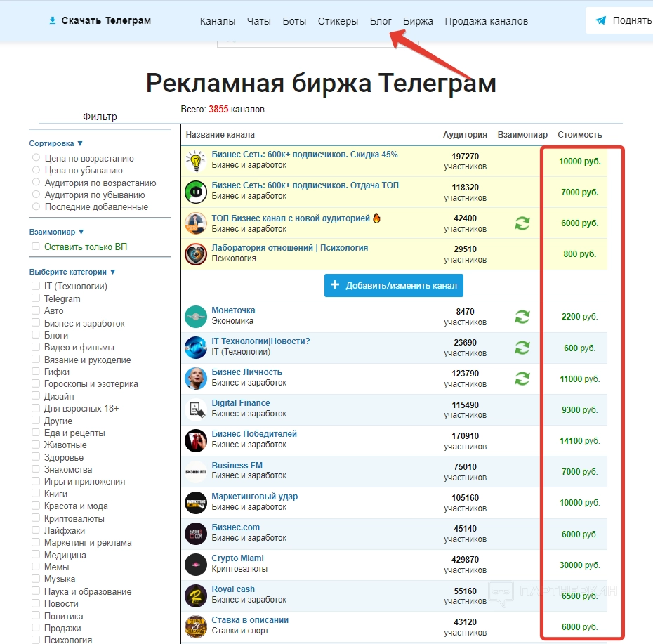Click the plus icon on Добавить/изменить канал button

point(335,284)
